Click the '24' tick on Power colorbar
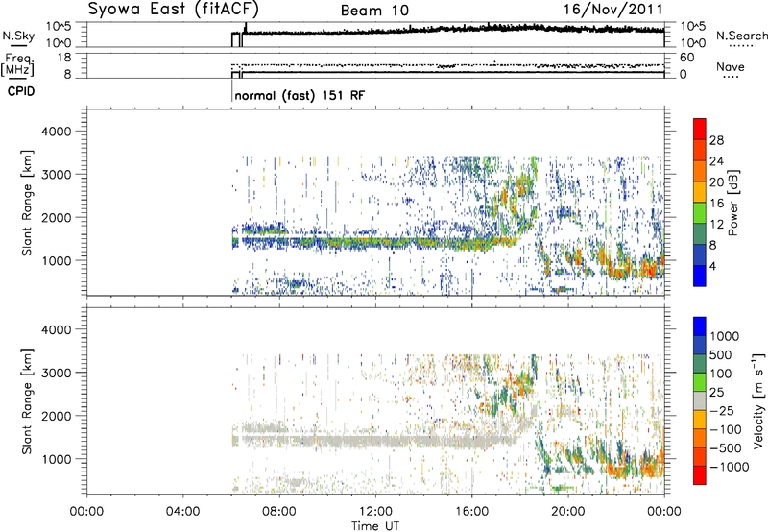This screenshot has height=532, width=768. [x=716, y=161]
